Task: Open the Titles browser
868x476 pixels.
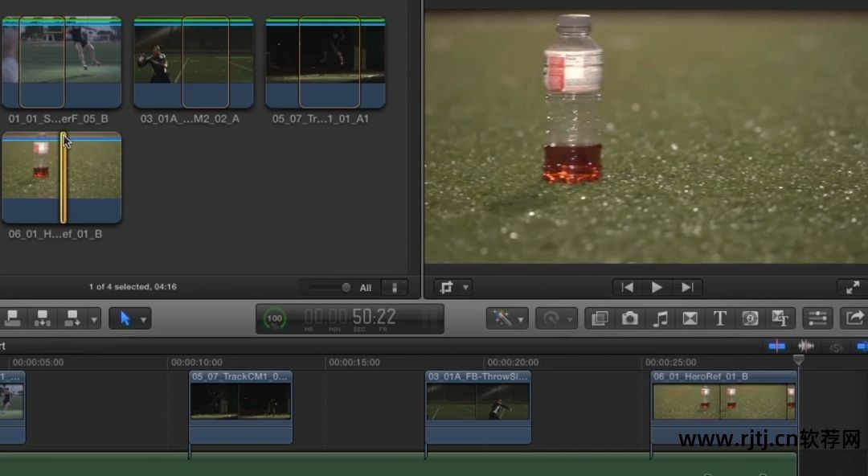Action: (719, 318)
